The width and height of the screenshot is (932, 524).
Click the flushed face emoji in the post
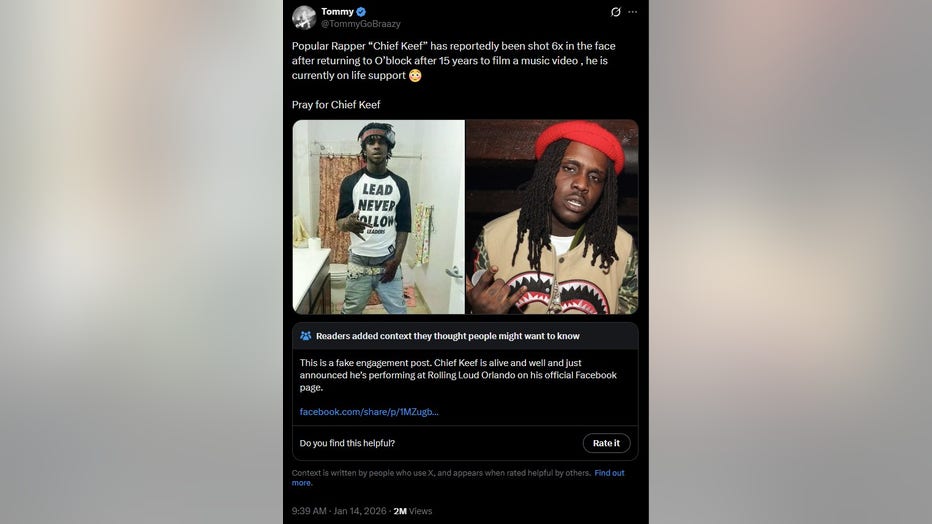pos(415,75)
